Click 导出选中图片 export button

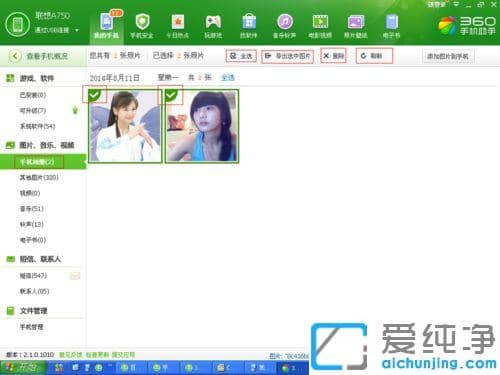(288, 56)
